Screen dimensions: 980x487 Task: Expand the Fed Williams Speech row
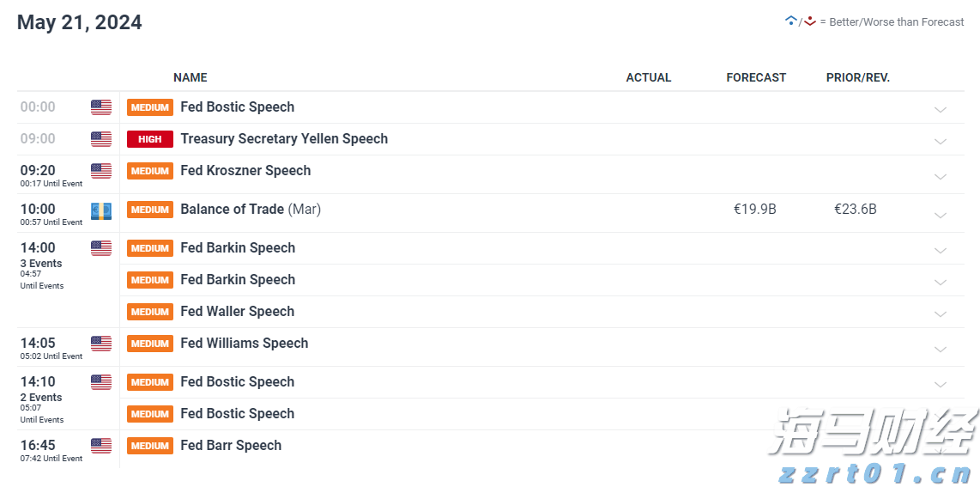941,349
